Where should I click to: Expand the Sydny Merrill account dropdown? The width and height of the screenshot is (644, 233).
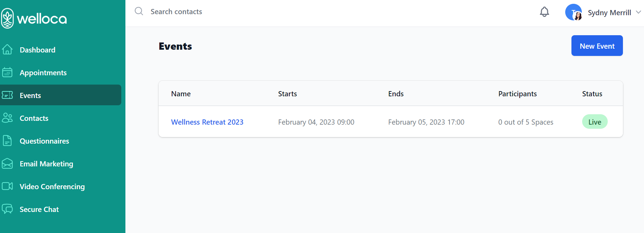(x=638, y=12)
